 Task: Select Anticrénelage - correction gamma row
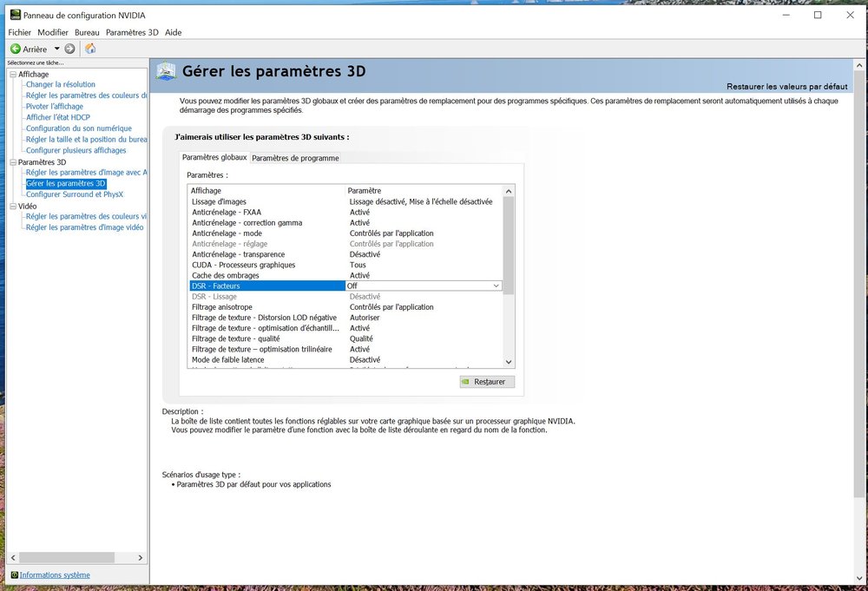(346, 223)
